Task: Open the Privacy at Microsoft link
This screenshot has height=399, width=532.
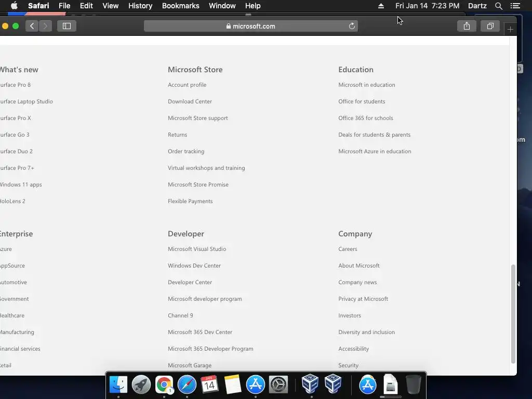Action: click(x=363, y=299)
